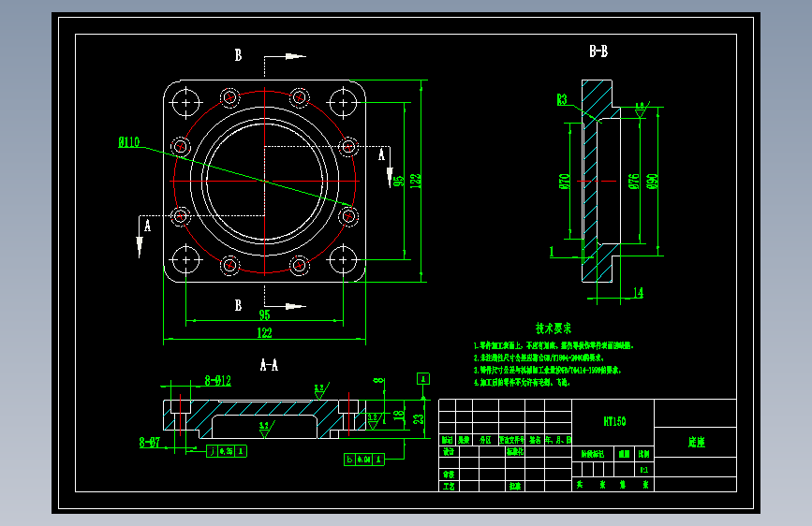This screenshot has height=526, width=812.
Task: Select the A-A section view title
Action: pos(269,365)
